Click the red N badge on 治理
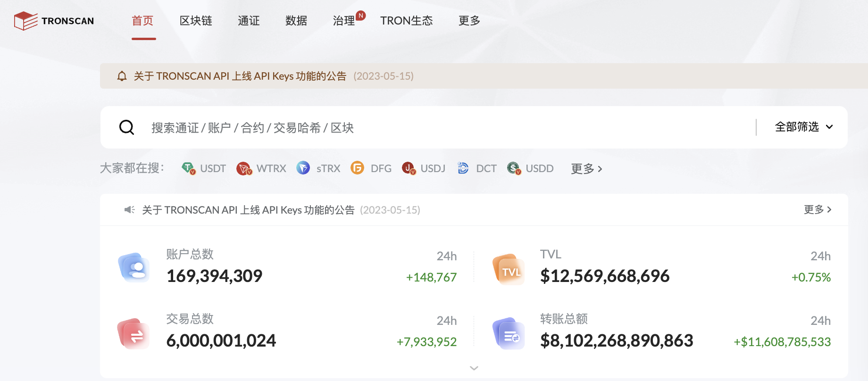The height and width of the screenshot is (381, 868). point(361,15)
